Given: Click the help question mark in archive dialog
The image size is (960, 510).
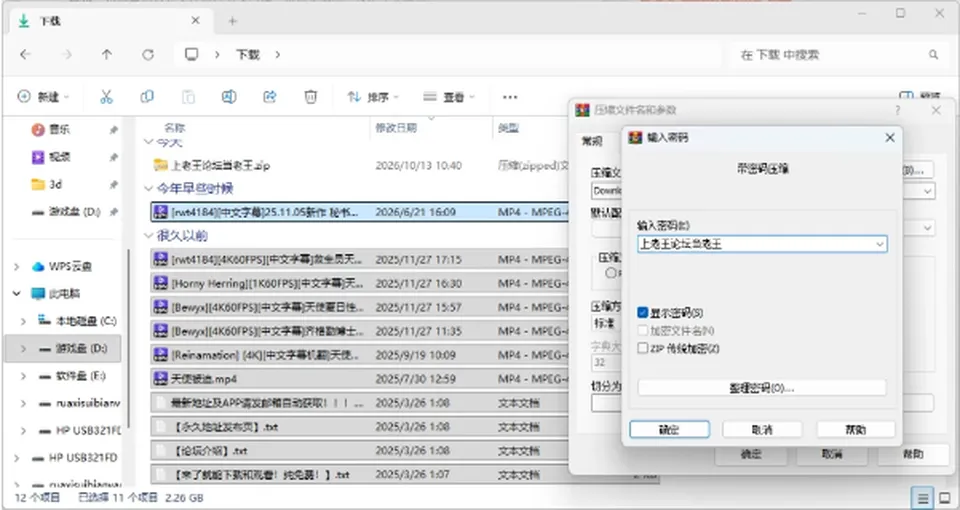Looking at the screenshot, I should point(898,110).
